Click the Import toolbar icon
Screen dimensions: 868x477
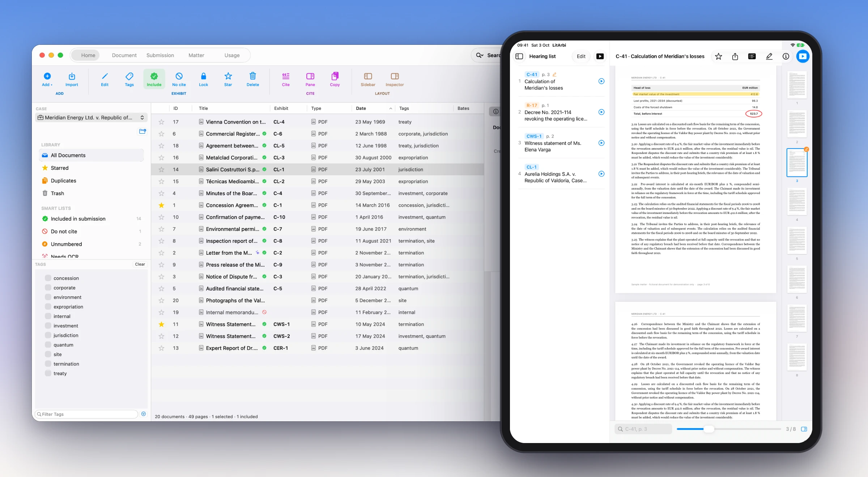coord(72,79)
